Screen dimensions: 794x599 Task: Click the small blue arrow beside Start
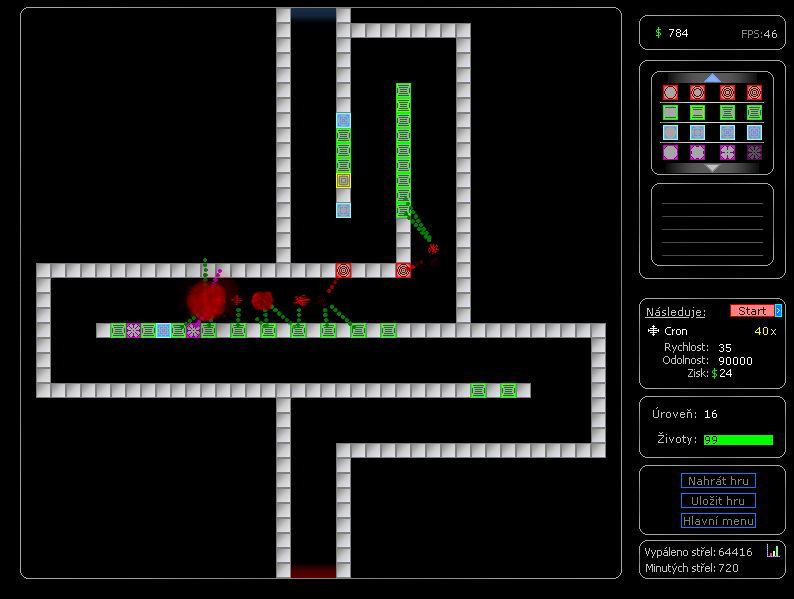[778, 310]
